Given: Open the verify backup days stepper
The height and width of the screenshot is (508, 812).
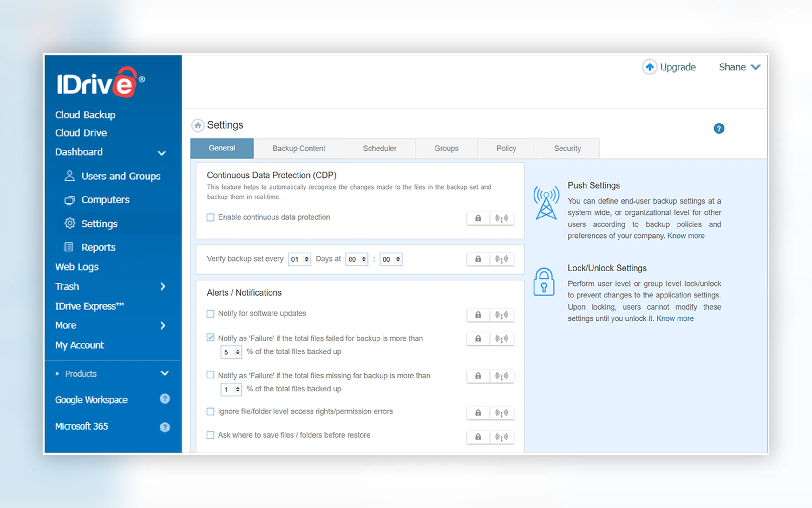Looking at the screenshot, I should pyautogui.click(x=299, y=259).
